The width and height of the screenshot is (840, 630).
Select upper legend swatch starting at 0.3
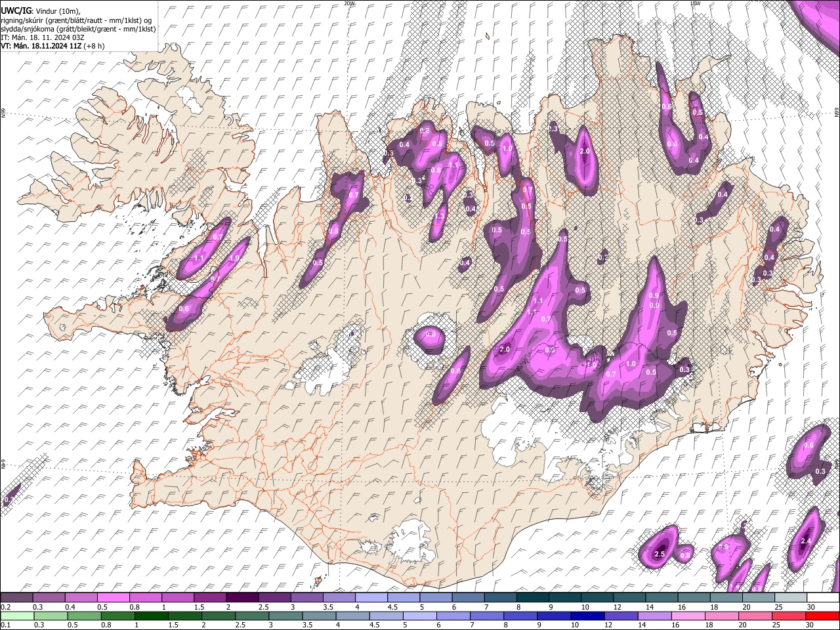point(49,598)
